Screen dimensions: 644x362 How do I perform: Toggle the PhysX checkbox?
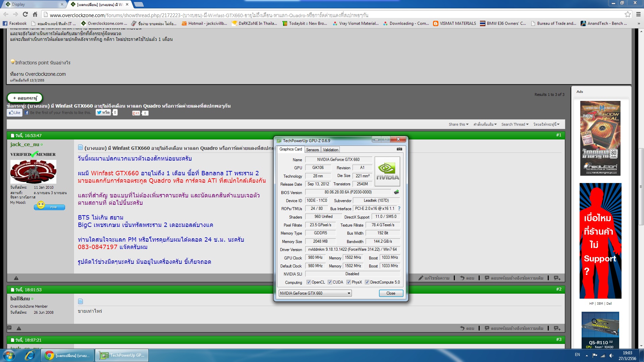click(x=348, y=282)
